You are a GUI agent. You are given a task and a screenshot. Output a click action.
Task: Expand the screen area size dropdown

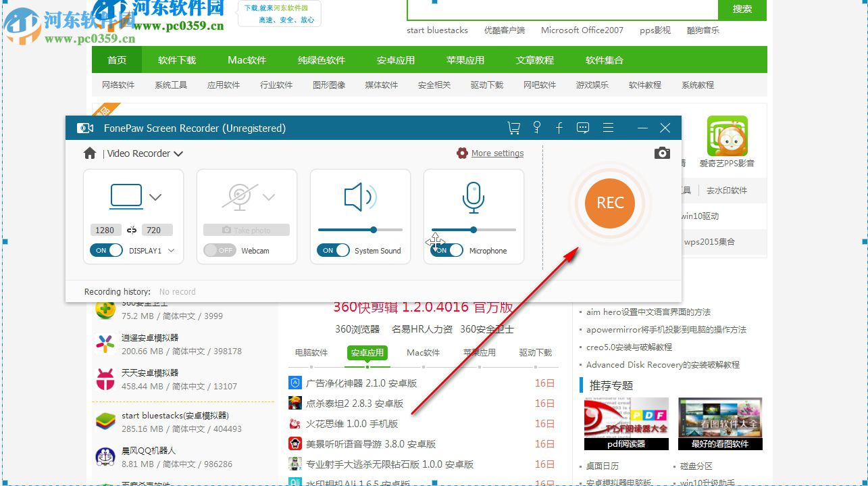pos(155,197)
